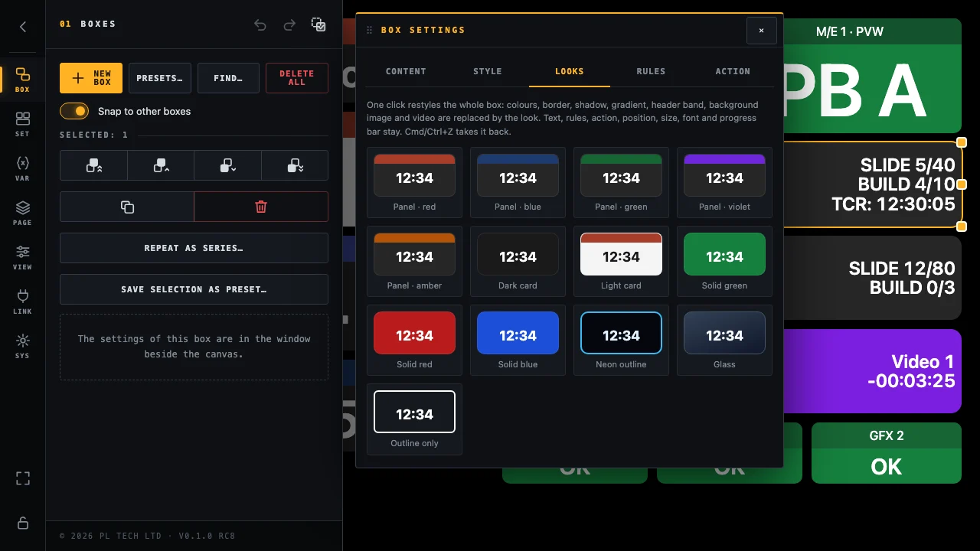The width and height of the screenshot is (980, 551).
Task: Open the BOX section in the sidebar
Action: pyautogui.click(x=23, y=80)
